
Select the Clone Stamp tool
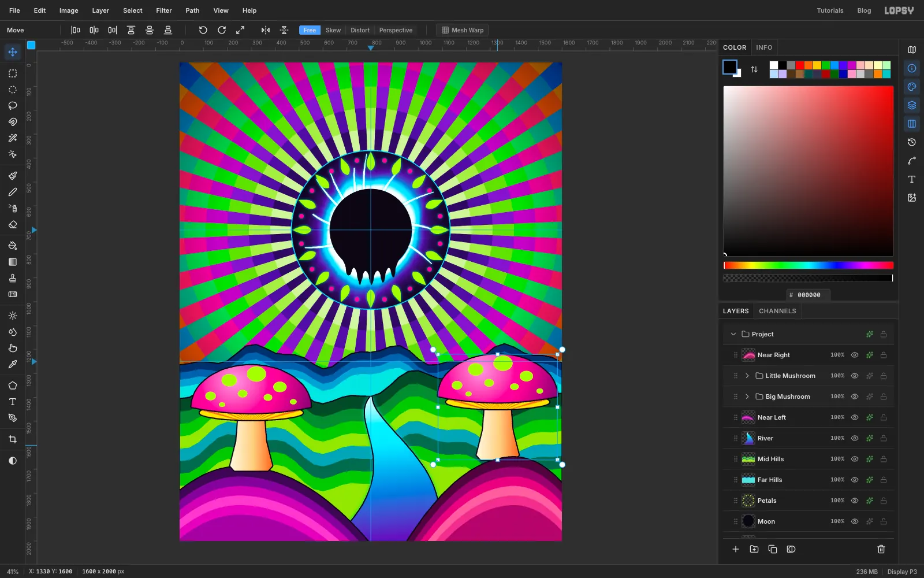click(x=13, y=278)
